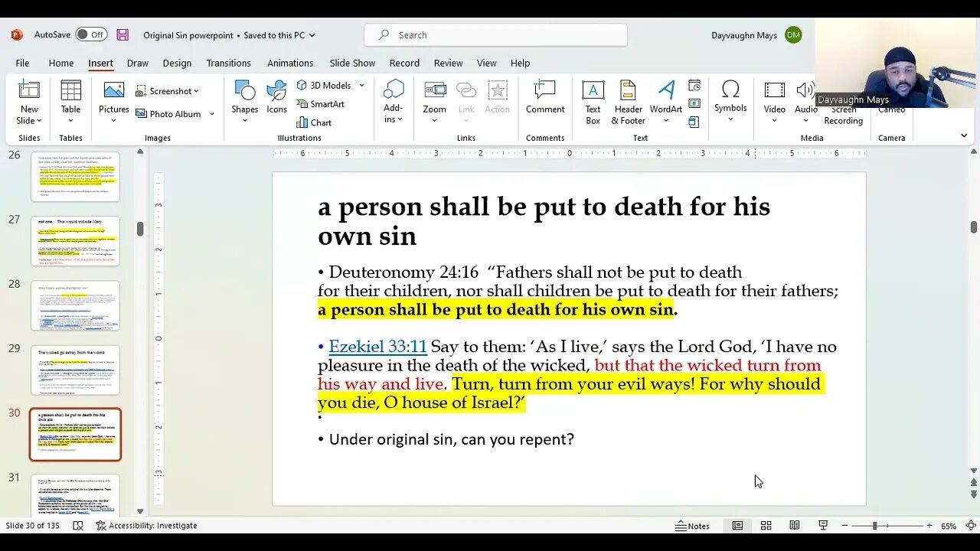Click the slide title text
980x551 pixels.
pyautogui.click(x=544, y=221)
